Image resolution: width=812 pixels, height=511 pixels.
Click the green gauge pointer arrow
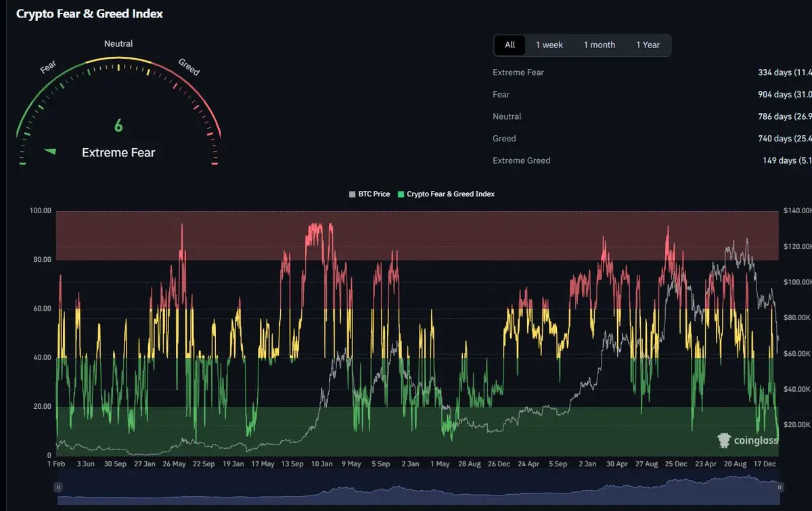[50, 152]
